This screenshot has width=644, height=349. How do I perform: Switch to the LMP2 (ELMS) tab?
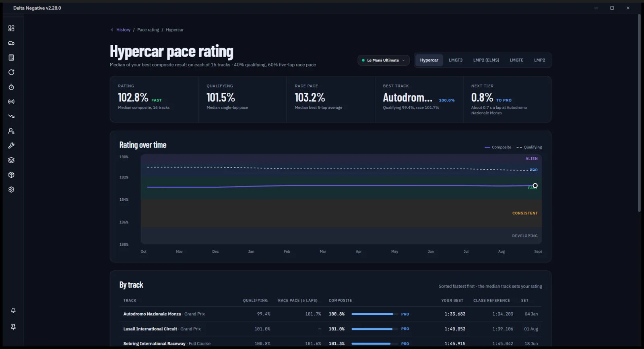[486, 60]
